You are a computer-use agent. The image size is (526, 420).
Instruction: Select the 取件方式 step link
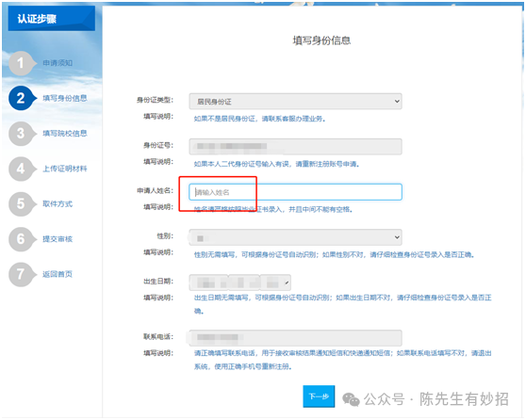pyautogui.click(x=58, y=203)
